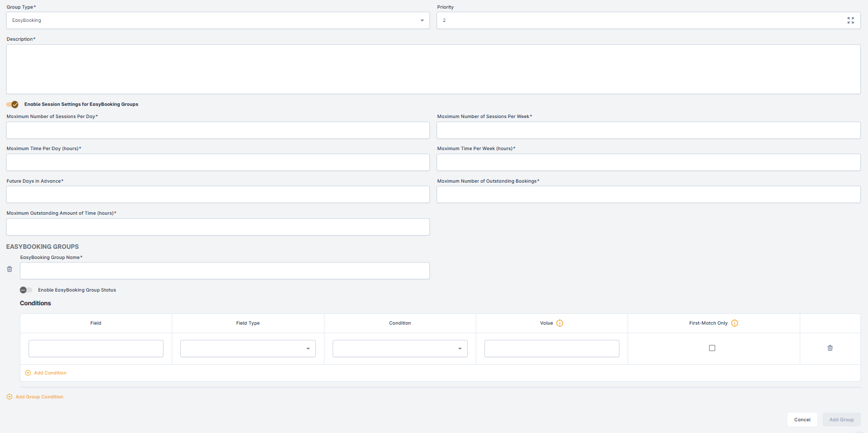Click the Add Condition plus icon

(28, 373)
